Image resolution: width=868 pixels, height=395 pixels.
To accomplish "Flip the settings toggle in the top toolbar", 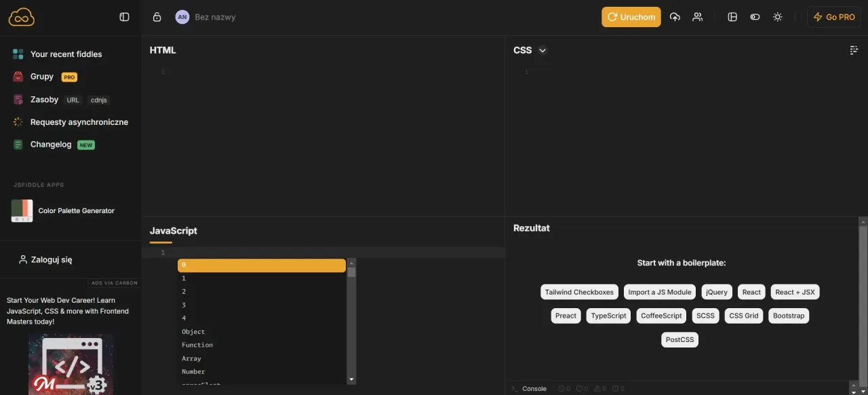I will tap(755, 16).
